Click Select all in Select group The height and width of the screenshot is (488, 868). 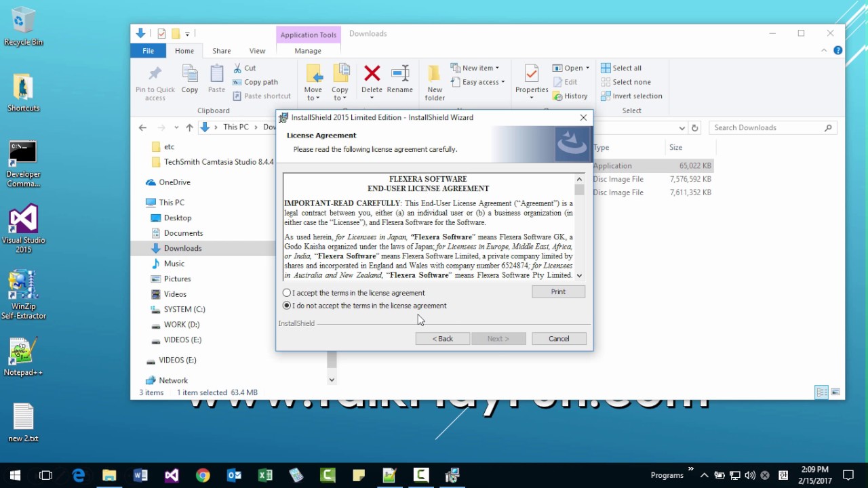pyautogui.click(x=620, y=68)
